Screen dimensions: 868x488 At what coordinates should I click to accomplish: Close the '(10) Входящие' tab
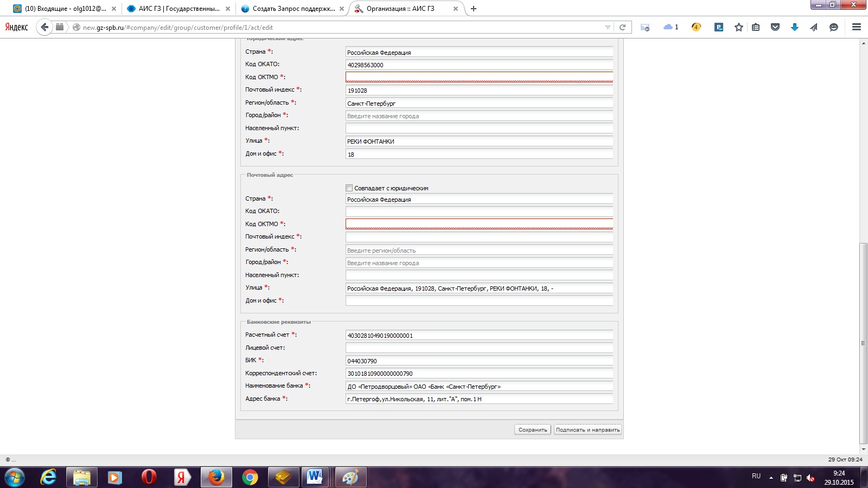point(114,9)
